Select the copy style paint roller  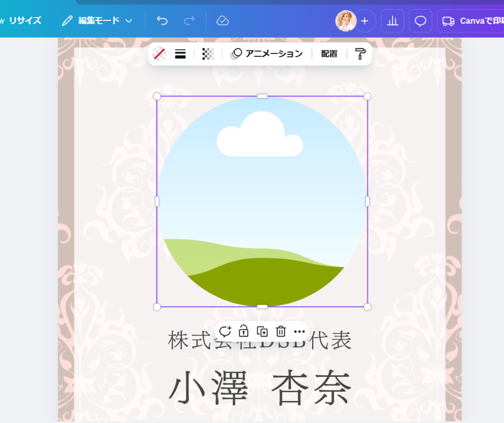click(360, 54)
